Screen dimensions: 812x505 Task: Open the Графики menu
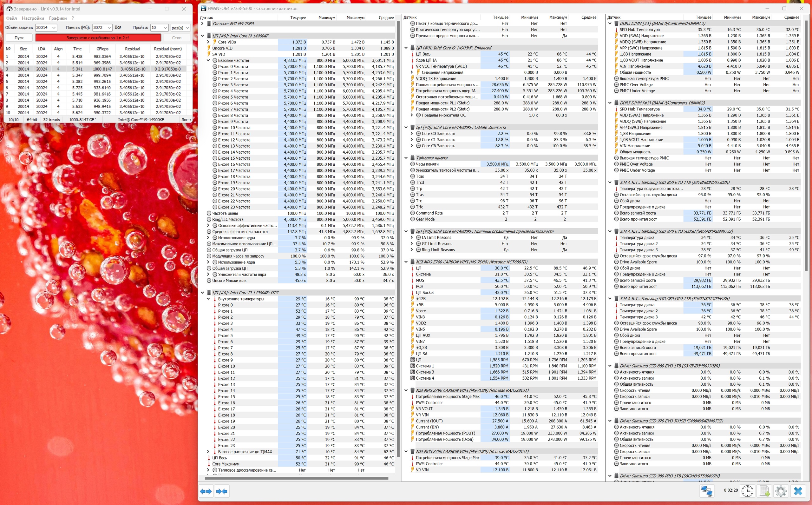58,18
